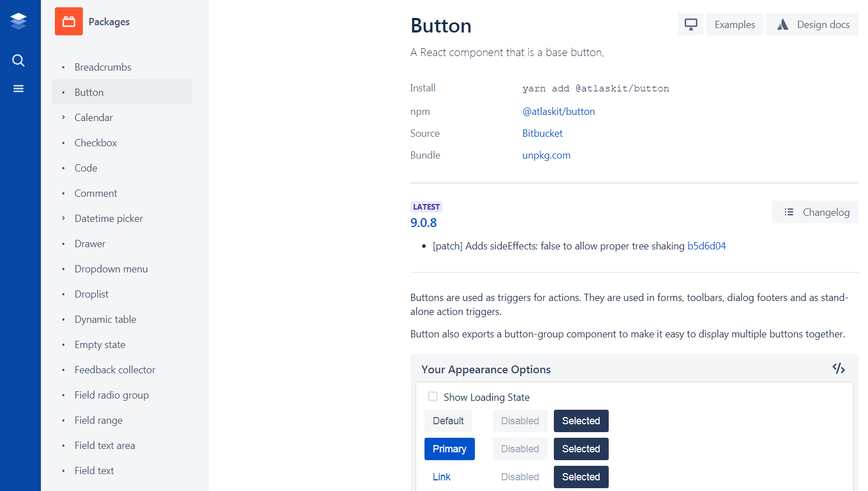This screenshot has width=868, height=491.
Task: Click the 9.0.8 version link
Action: tap(423, 223)
